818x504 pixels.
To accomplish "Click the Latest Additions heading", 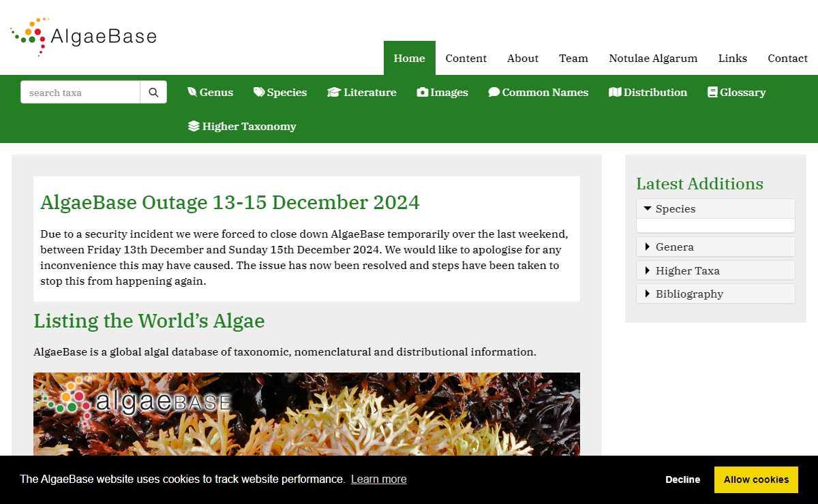I will (x=699, y=184).
